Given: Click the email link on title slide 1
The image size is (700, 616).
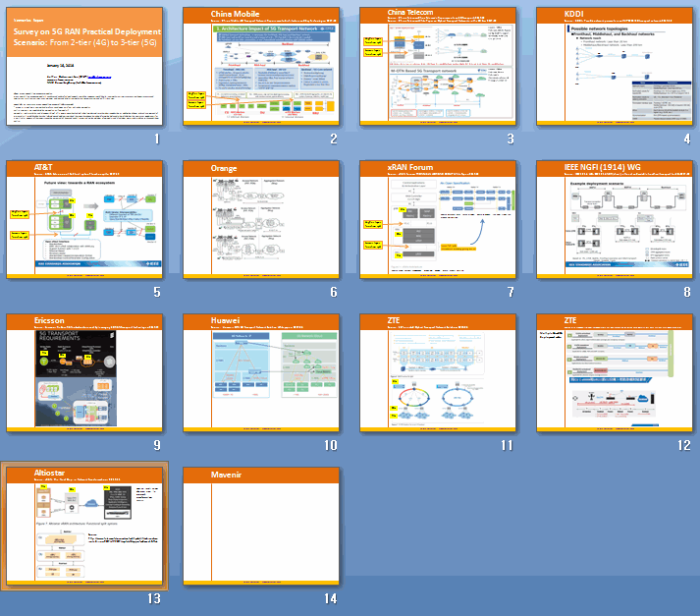Looking at the screenshot, I should pyautogui.click(x=99, y=77).
